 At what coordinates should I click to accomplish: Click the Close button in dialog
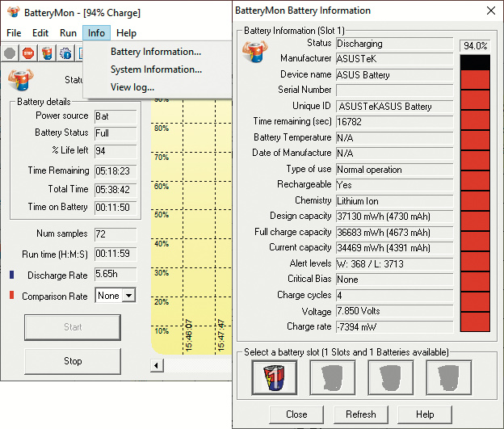(x=296, y=414)
